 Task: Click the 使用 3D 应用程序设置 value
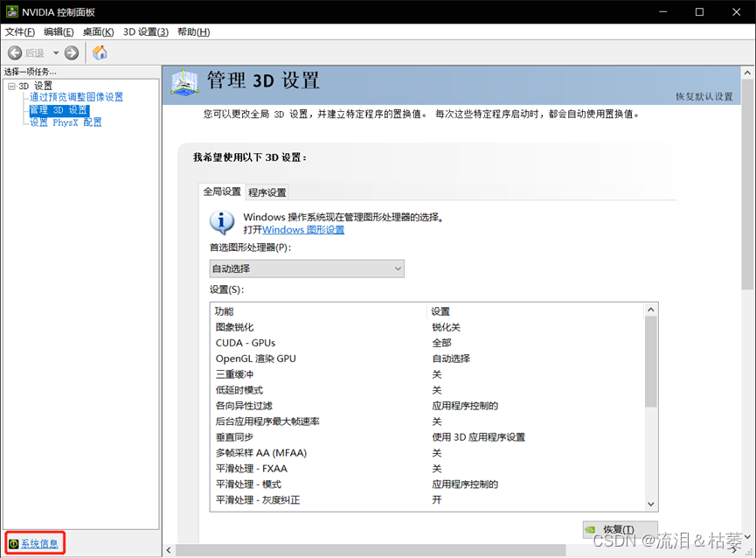[x=478, y=437]
